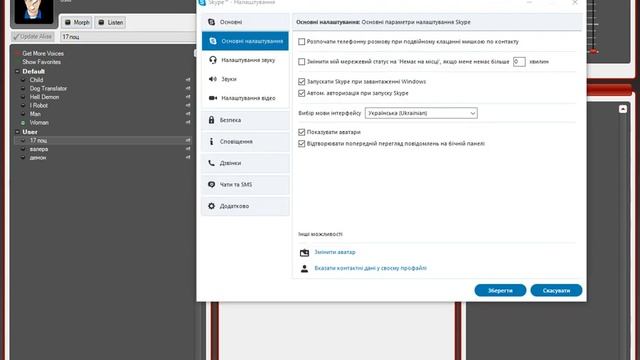Uncheck Запускати Skype при завантаженні Windows
Image resolution: width=640 pixels, height=360 pixels.
point(302,82)
